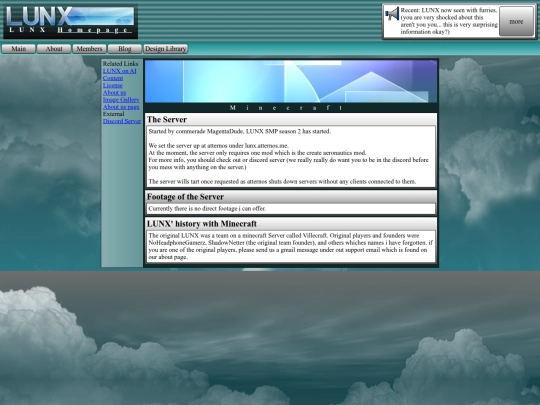Open the Content link in the sidebar

pos(113,78)
